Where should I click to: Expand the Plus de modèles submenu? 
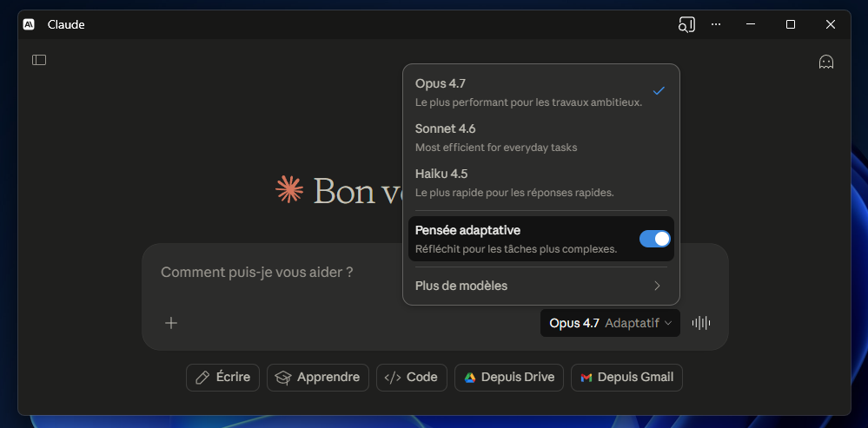click(540, 286)
